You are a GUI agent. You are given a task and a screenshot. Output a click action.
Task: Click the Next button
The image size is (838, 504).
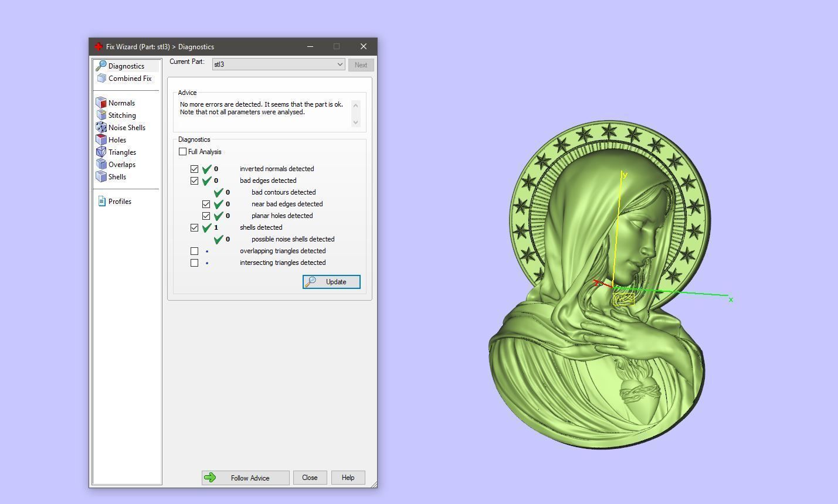(x=361, y=65)
